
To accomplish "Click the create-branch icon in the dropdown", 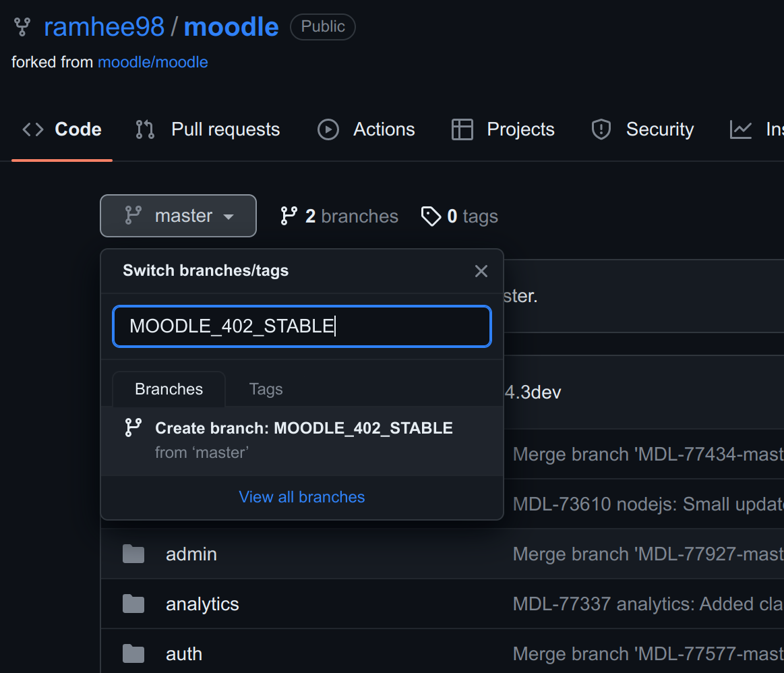I will (x=133, y=427).
